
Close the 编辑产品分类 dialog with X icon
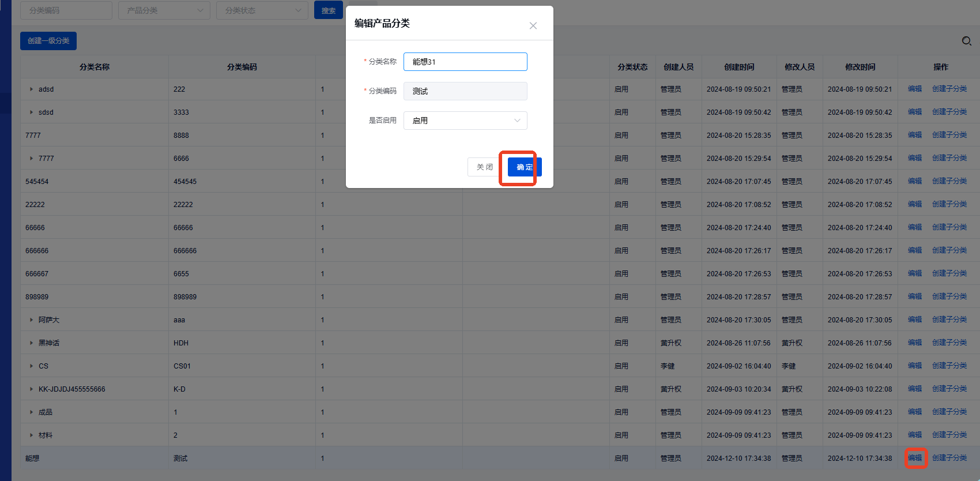tap(533, 25)
